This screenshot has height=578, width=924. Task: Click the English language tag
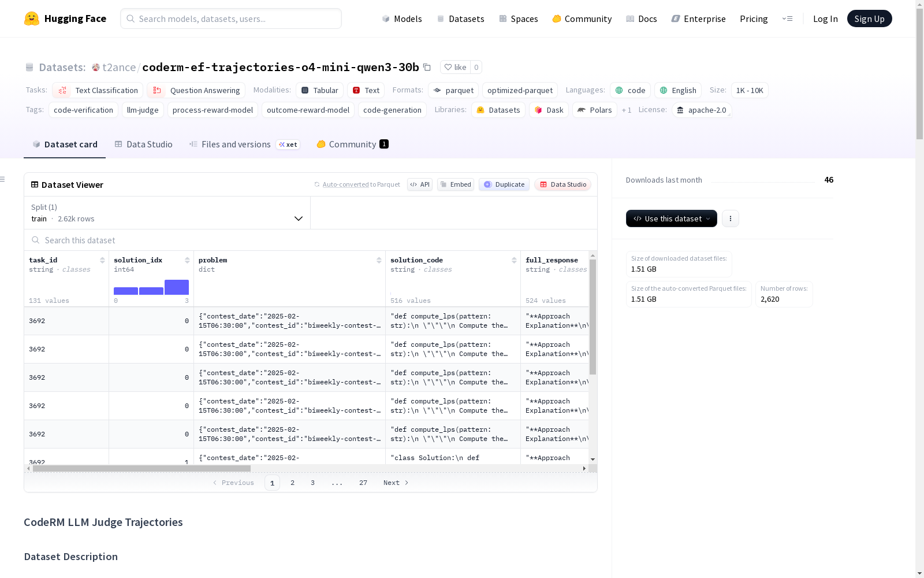[x=678, y=90]
